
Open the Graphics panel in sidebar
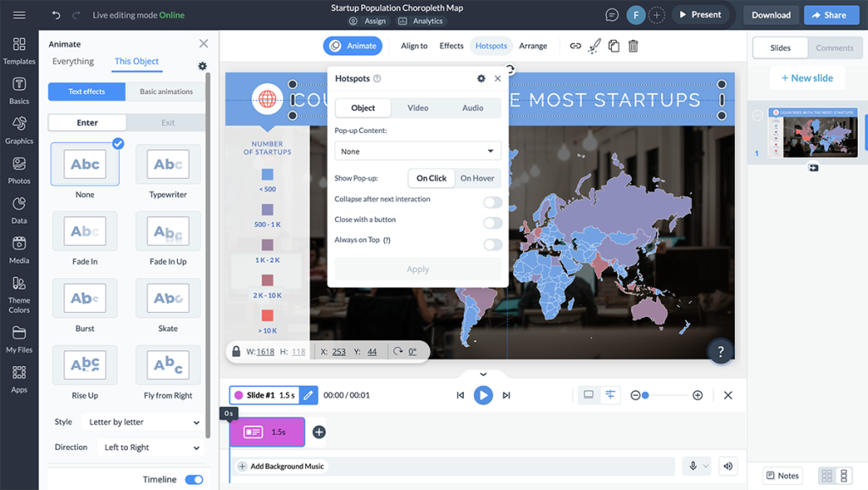(x=19, y=129)
